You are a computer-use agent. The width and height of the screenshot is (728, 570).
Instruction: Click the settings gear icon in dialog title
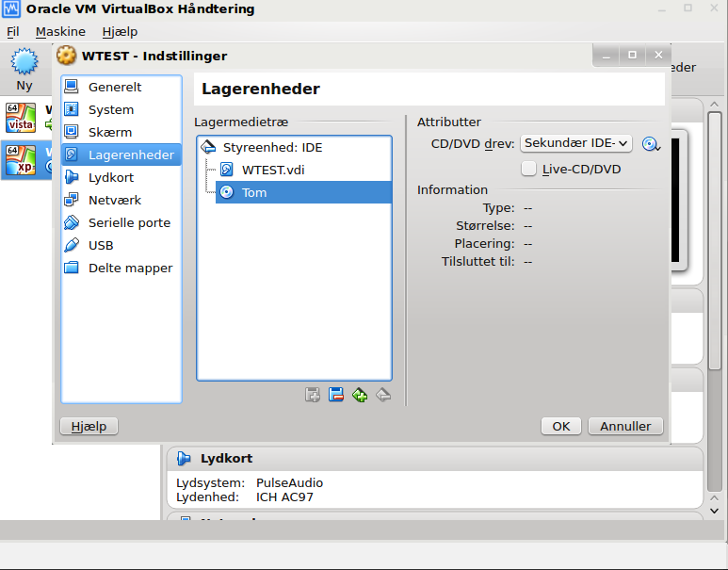(66, 56)
